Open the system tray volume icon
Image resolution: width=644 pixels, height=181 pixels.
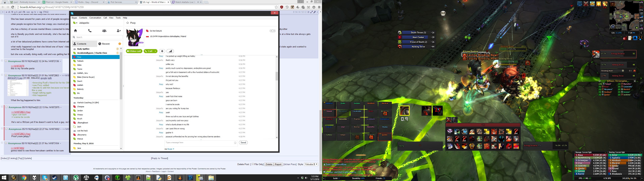click(x=306, y=178)
